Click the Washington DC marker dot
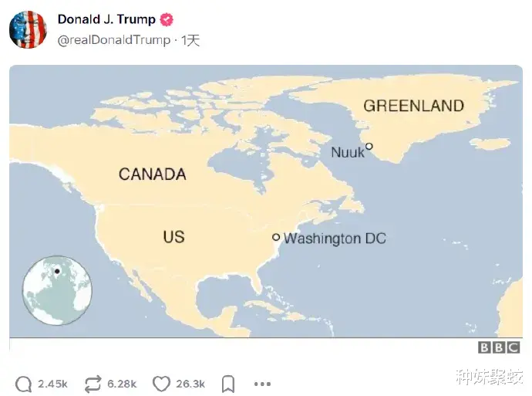 (276, 237)
